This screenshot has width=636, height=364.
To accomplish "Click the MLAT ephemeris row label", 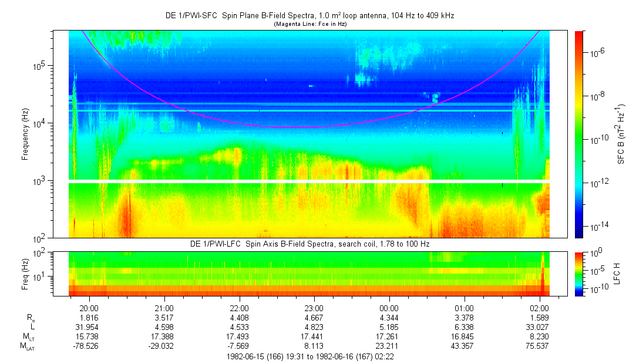I will coord(28,346).
